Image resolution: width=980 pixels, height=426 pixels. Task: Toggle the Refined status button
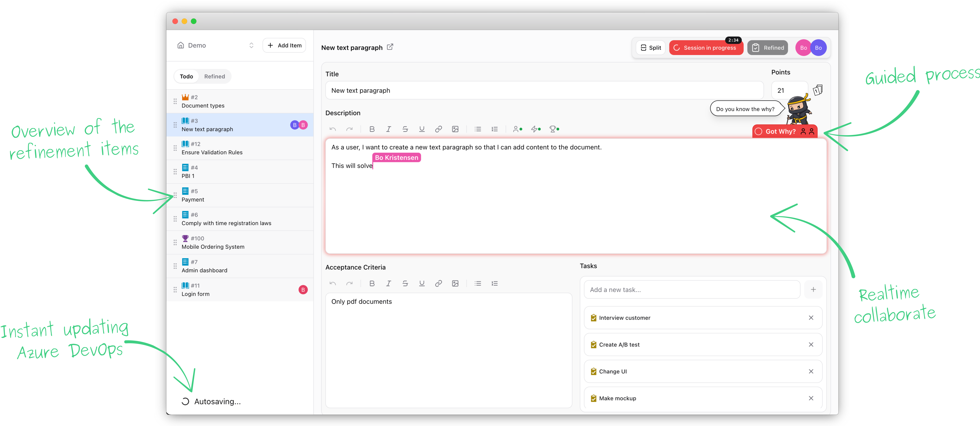tap(768, 48)
